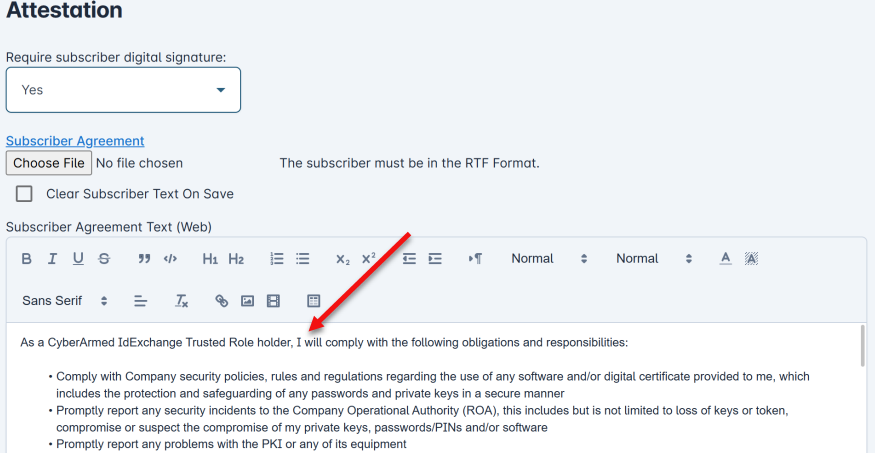Open the Sans Serif font dropdown
The height and width of the screenshot is (453, 875).
[65, 301]
